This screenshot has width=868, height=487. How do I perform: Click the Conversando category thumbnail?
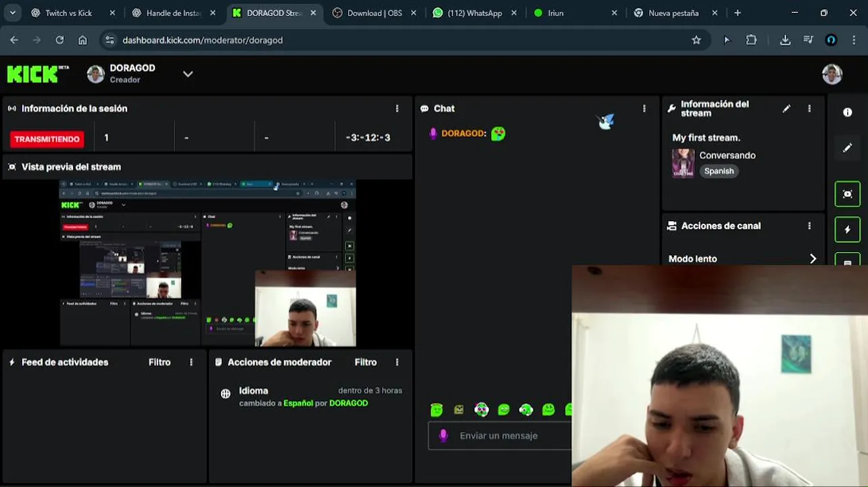pyautogui.click(x=683, y=163)
